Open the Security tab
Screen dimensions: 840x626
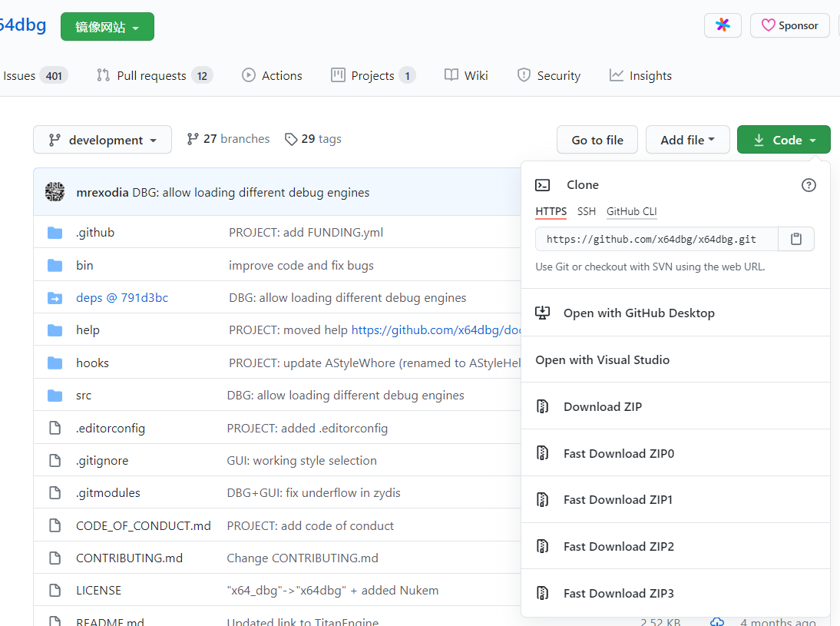coord(548,75)
